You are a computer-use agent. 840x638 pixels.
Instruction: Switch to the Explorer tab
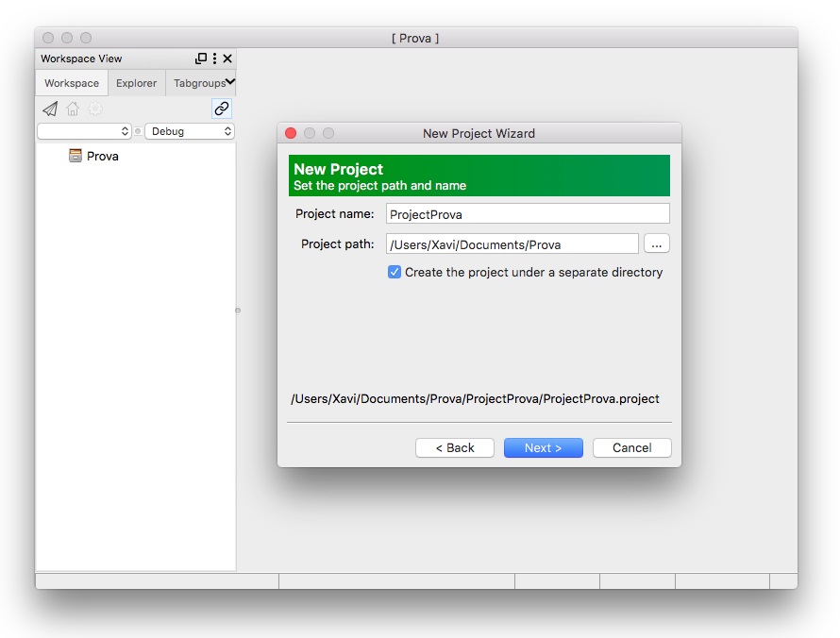(x=136, y=83)
